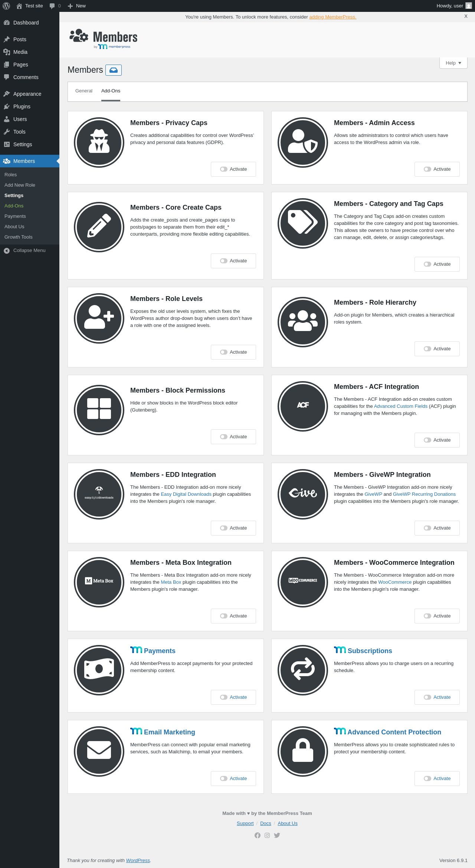Follow the adding MemberPress link
Image resolution: width=475 pixels, height=868 pixels.
pos(333,17)
